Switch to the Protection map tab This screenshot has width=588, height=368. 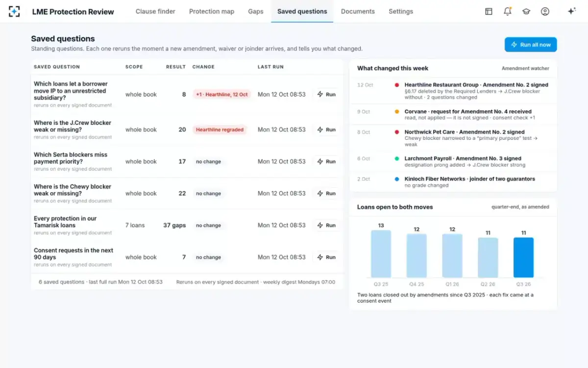(x=212, y=11)
